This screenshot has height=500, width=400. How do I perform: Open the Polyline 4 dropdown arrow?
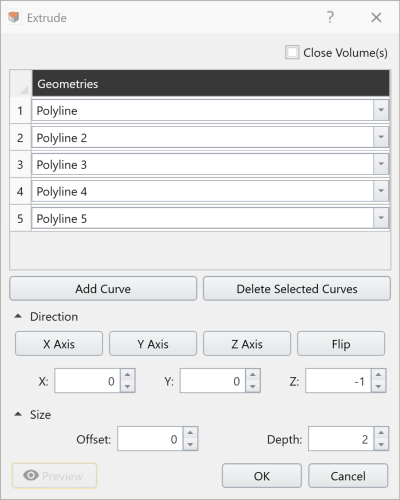(381, 191)
